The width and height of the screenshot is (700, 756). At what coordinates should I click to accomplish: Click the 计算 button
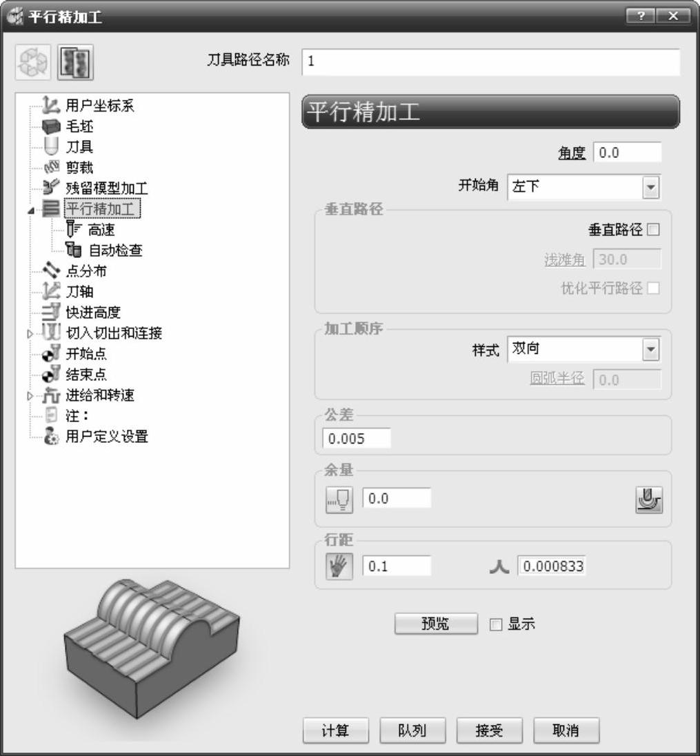[336, 730]
